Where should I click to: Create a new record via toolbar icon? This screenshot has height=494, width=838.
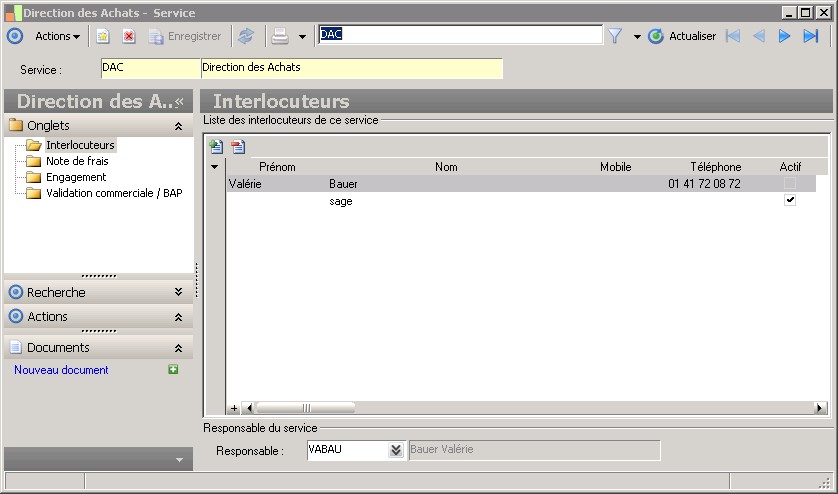(103, 36)
